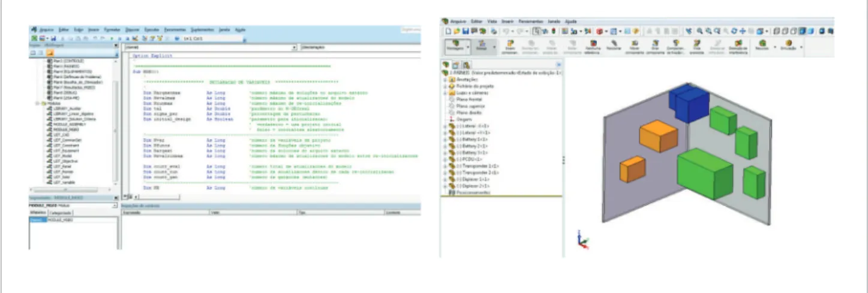Expand Diplexer 2 tree node

(444, 186)
